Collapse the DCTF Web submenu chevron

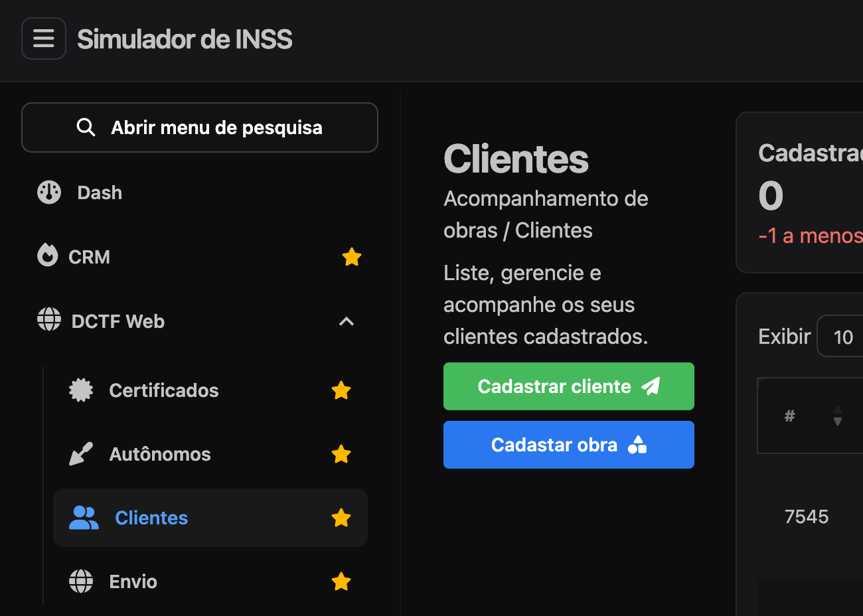click(347, 322)
